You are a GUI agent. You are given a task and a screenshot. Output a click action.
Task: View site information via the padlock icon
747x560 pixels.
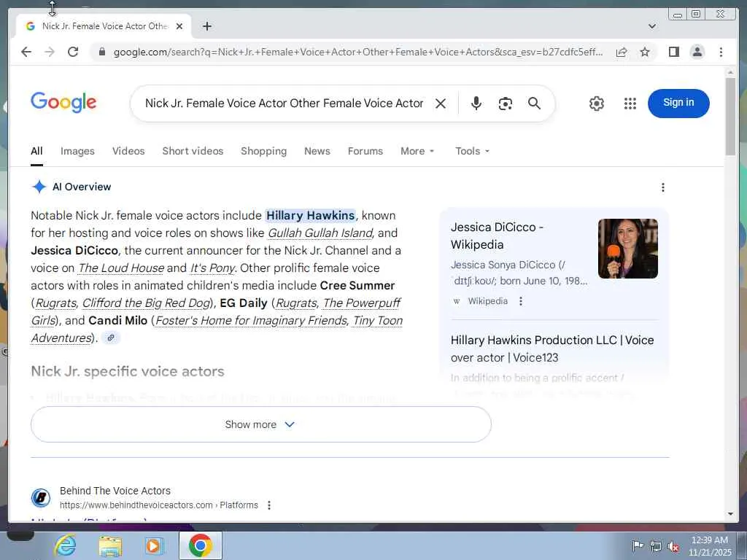click(101, 52)
